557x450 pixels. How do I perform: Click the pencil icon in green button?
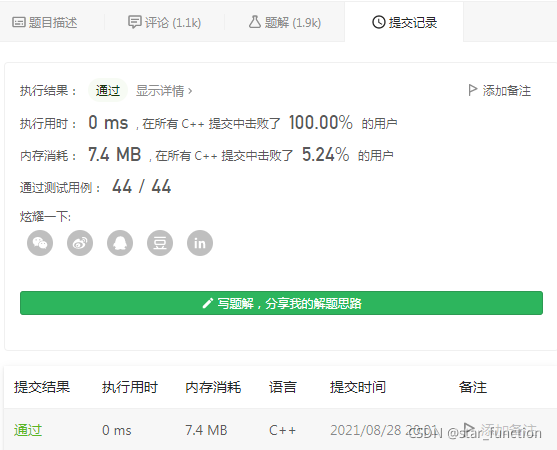point(207,303)
